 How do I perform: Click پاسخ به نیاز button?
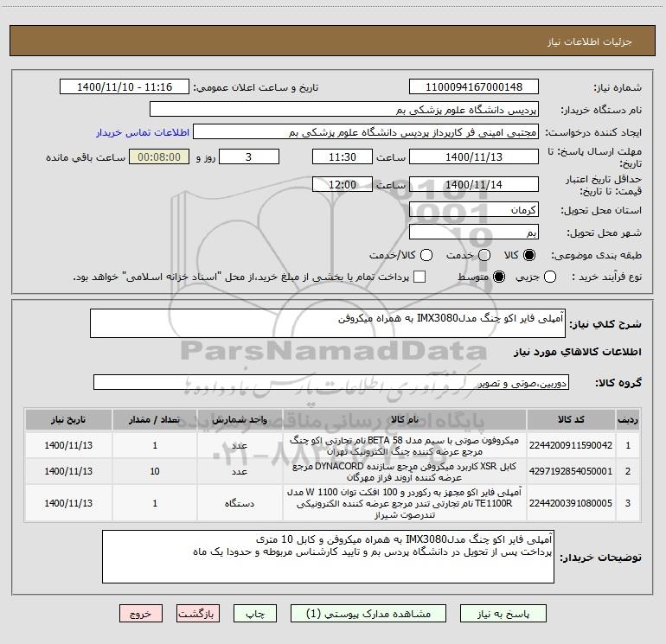click(x=503, y=614)
